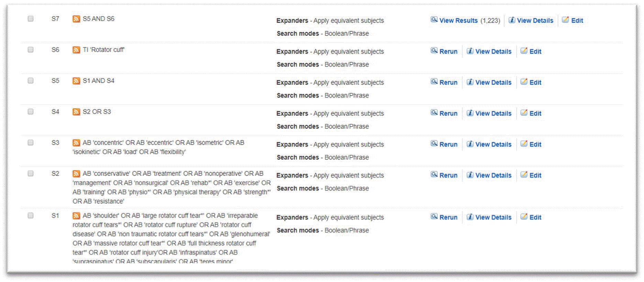Click the RSS feed icon beside TI 'Rotator cuff'

tap(76, 50)
